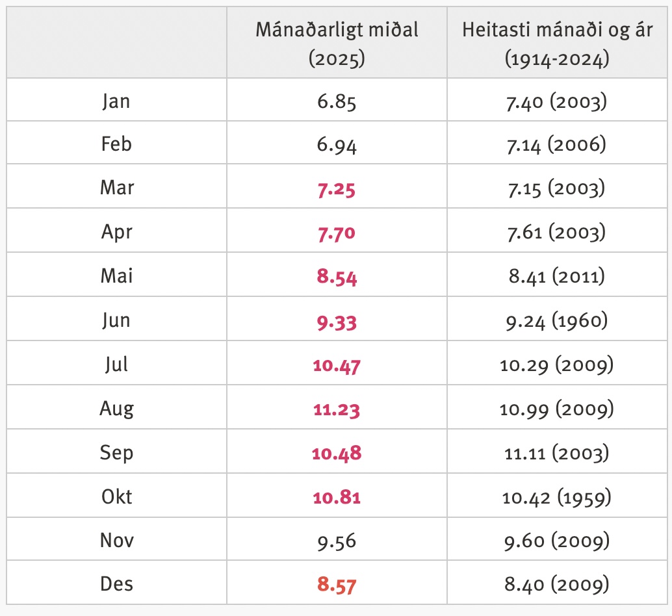This screenshot has width=672, height=616.
Task: Click the highlighted 7.25 value
Action: click(x=337, y=189)
